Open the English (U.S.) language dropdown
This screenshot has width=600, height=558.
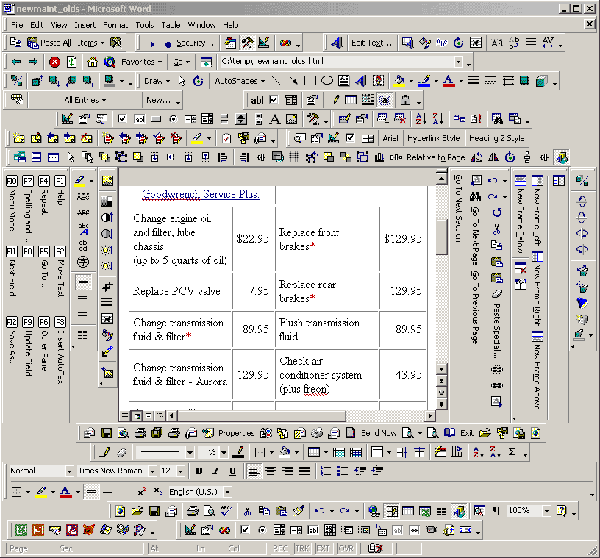pyautogui.click(x=228, y=492)
